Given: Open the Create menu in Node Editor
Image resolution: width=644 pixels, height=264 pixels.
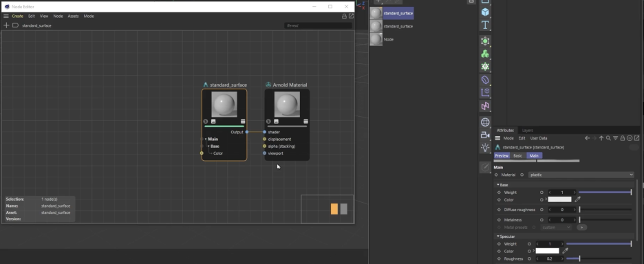Looking at the screenshot, I should (x=17, y=16).
